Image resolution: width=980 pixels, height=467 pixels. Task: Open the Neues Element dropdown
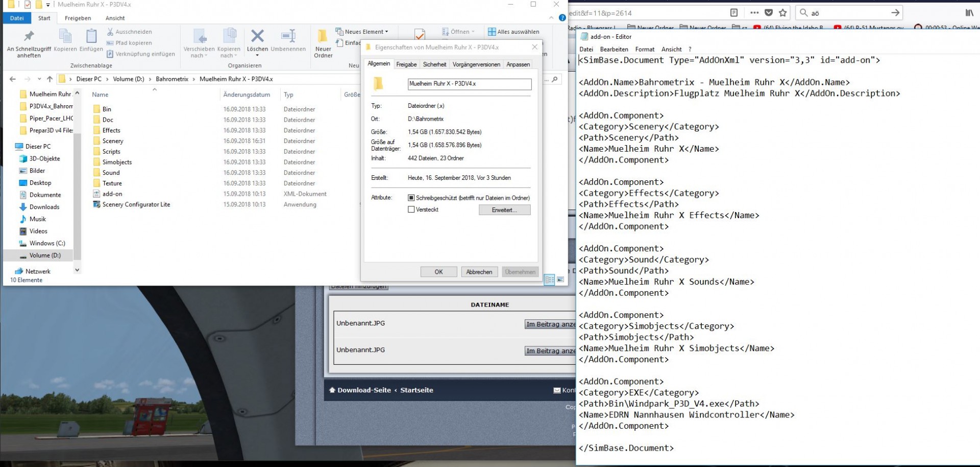tap(362, 32)
